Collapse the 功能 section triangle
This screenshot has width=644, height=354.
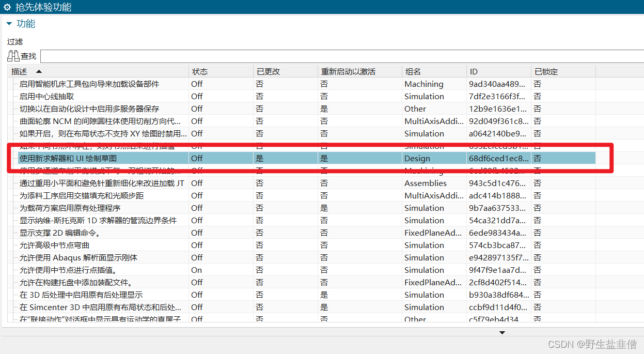point(9,24)
